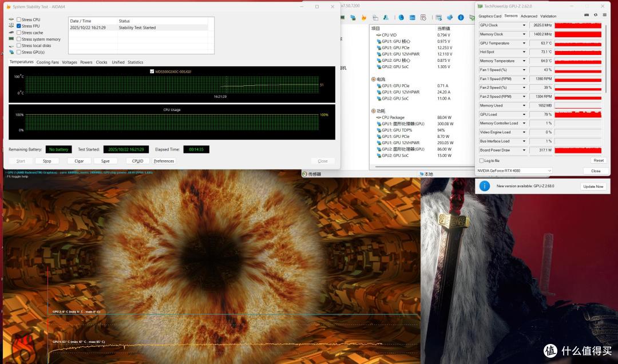Open the Hot Spot sensor dropdown
The image size is (618, 364).
(524, 52)
